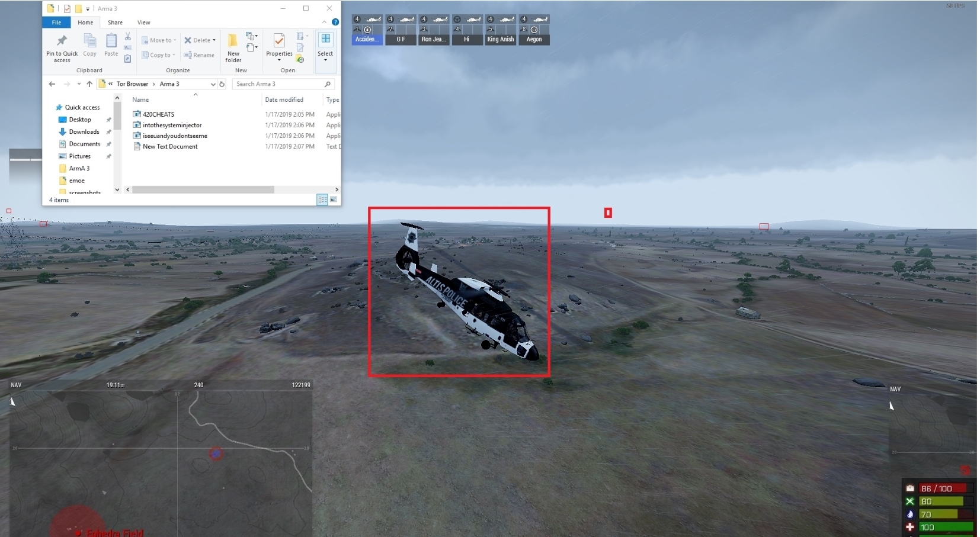Open Downloads in the navigation pane
Viewport: 980px width, 537px height.
(84, 131)
